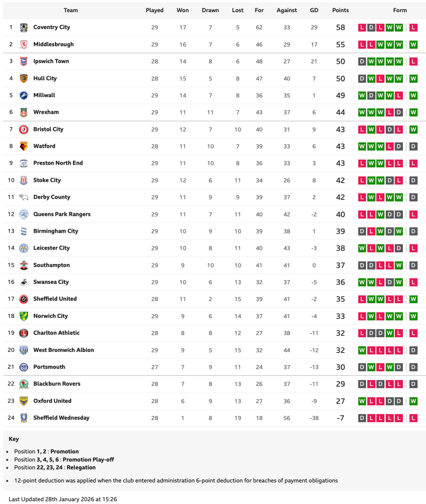
Task: Click the Watford club badge
Action: [24, 146]
